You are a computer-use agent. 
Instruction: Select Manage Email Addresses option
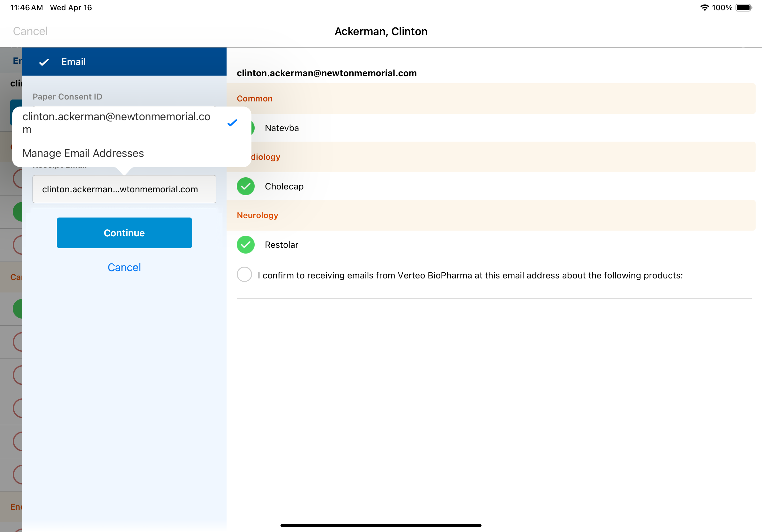[x=83, y=153]
